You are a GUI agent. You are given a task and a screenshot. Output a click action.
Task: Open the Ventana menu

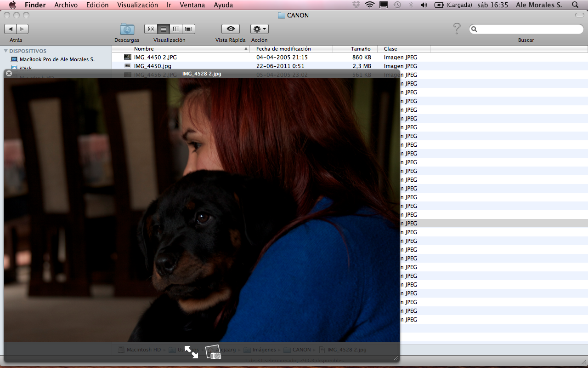point(192,5)
